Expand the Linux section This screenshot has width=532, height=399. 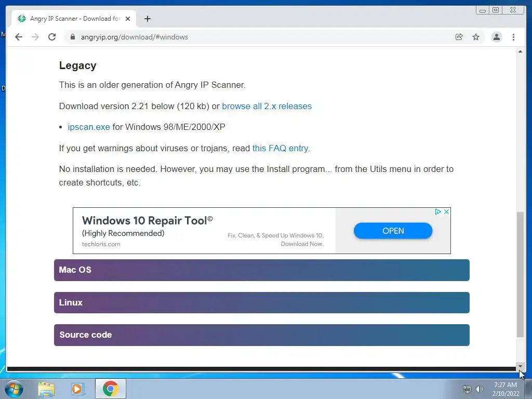tap(262, 303)
